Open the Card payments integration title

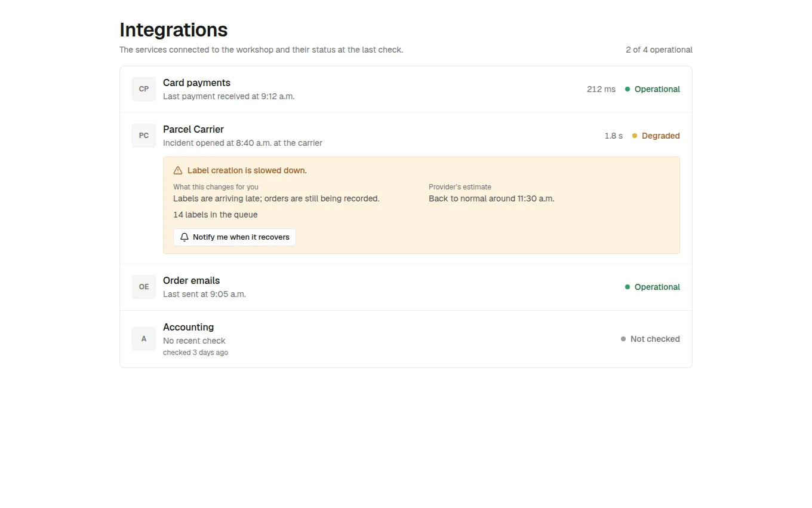pos(196,83)
